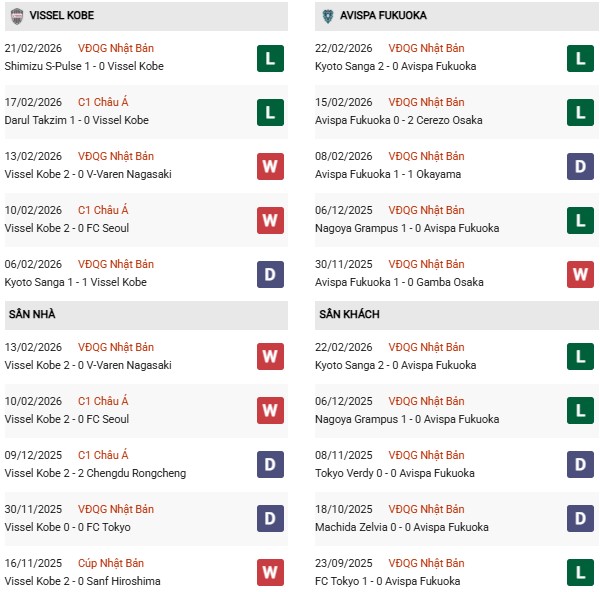The height and width of the screenshot is (592, 600).
Task: Click the L badge for Shimizu S-Pulse match
Action: (269, 58)
